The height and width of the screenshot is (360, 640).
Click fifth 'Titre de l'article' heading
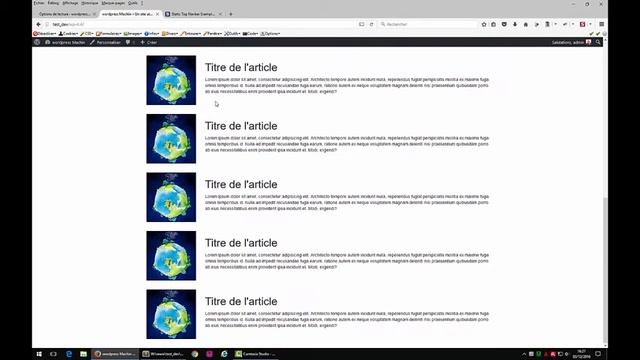pos(241,301)
